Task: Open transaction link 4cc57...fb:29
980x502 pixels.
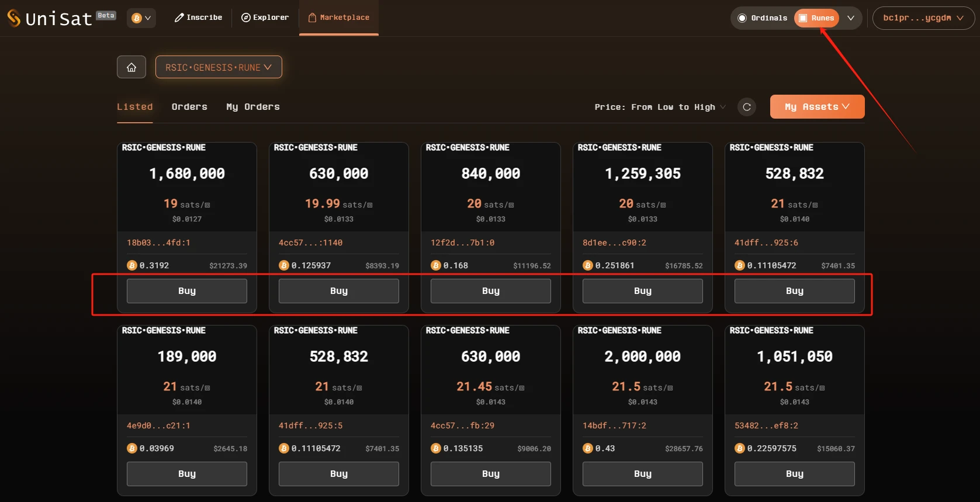Action: pos(462,425)
